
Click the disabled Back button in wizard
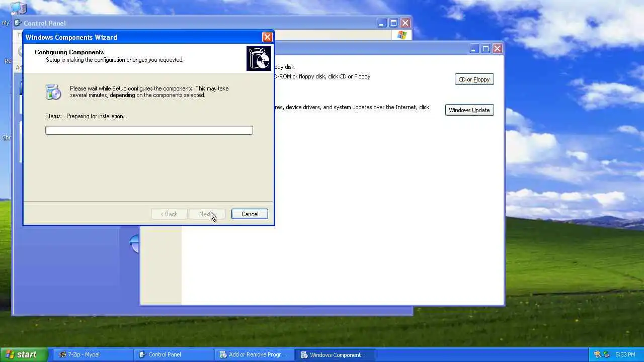coord(169,214)
